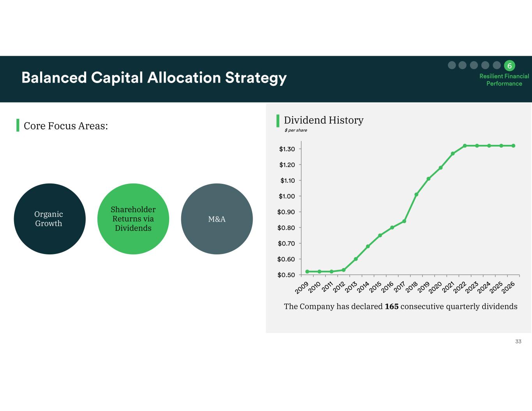The height and width of the screenshot is (411, 532).
Task: Select the '$0.50' y-axis label
Action: coord(286,275)
